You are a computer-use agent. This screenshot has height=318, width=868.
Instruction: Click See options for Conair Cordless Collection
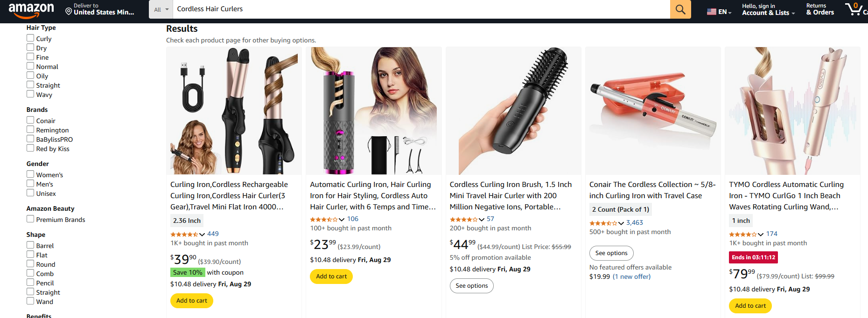[x=611, y=253]
